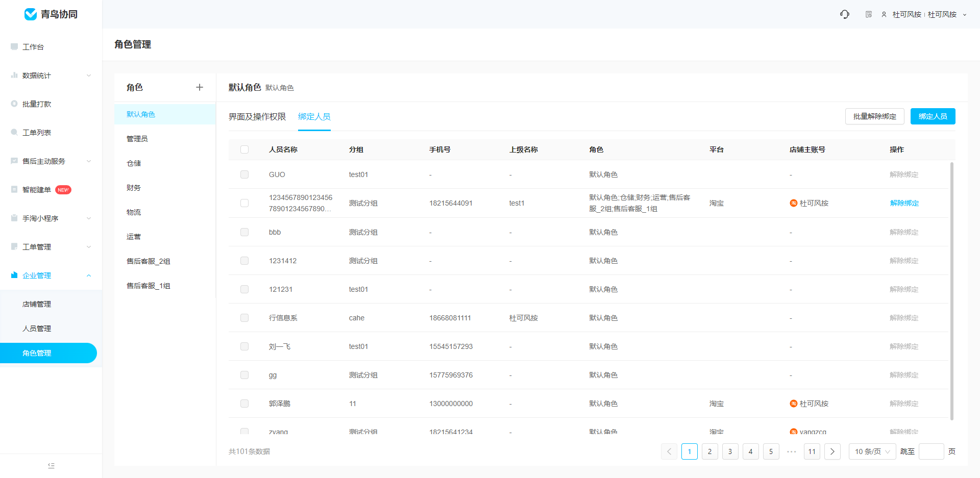This screenshot has width=980, height=478.
Task: Click the 工单管理 sidebar icon
Action: click(x=14, y=246)
